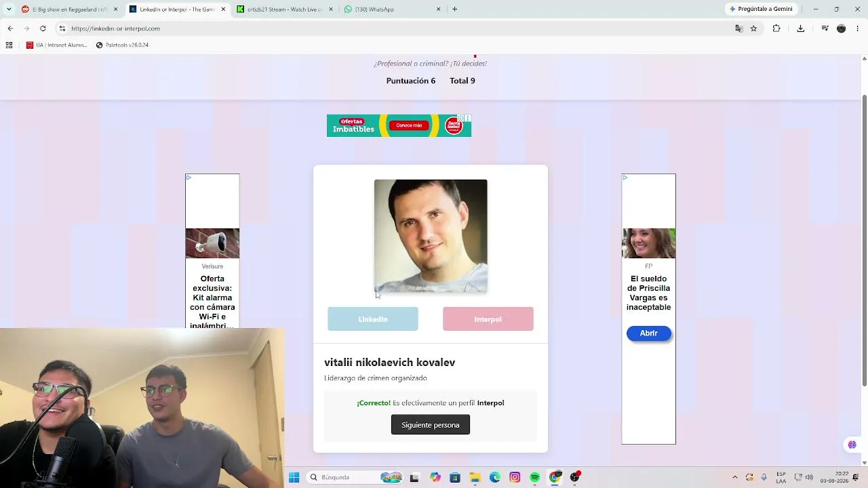Click the Liderazgo de crimen organizado text
868x488 pixels.
pos(376,378)
